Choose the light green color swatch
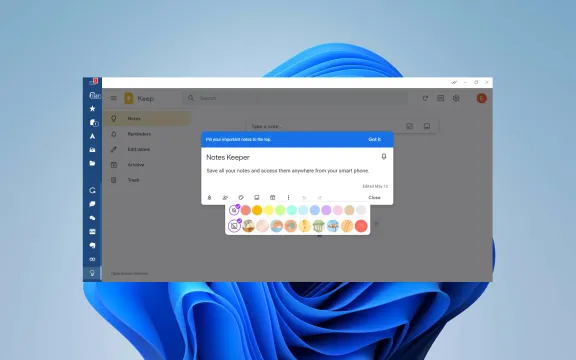Image resolution: width=576 pixels, height=360 pixels. tap(280, 210)
